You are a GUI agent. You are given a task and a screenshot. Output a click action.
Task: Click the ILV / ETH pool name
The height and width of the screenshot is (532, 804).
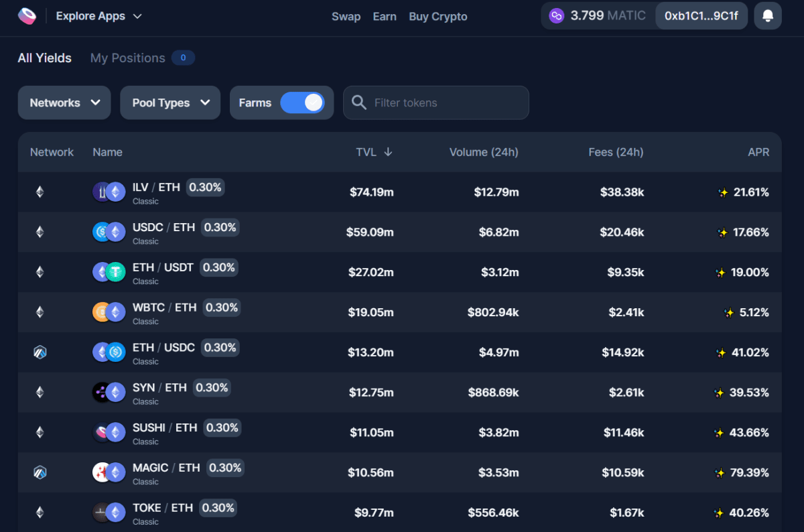click(156, 188)
